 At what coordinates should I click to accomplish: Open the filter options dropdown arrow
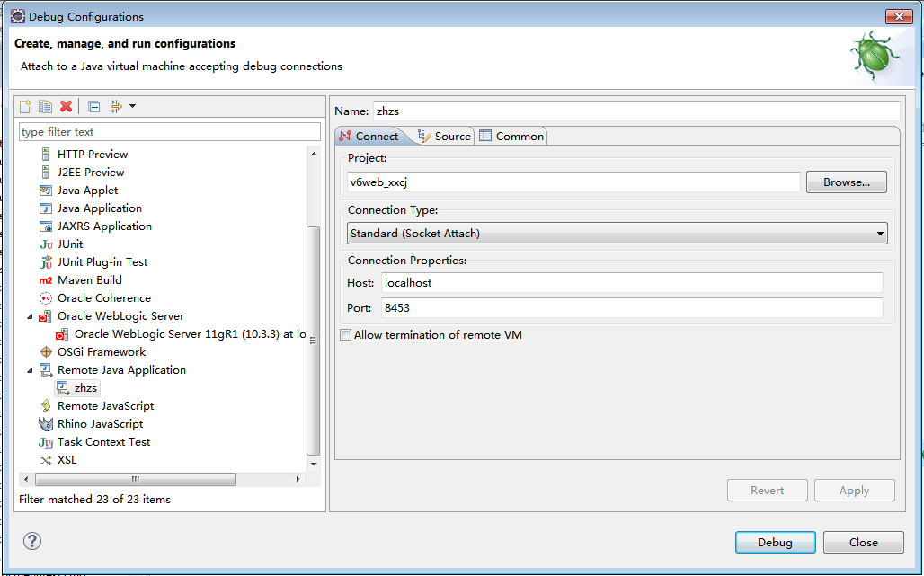133,106
